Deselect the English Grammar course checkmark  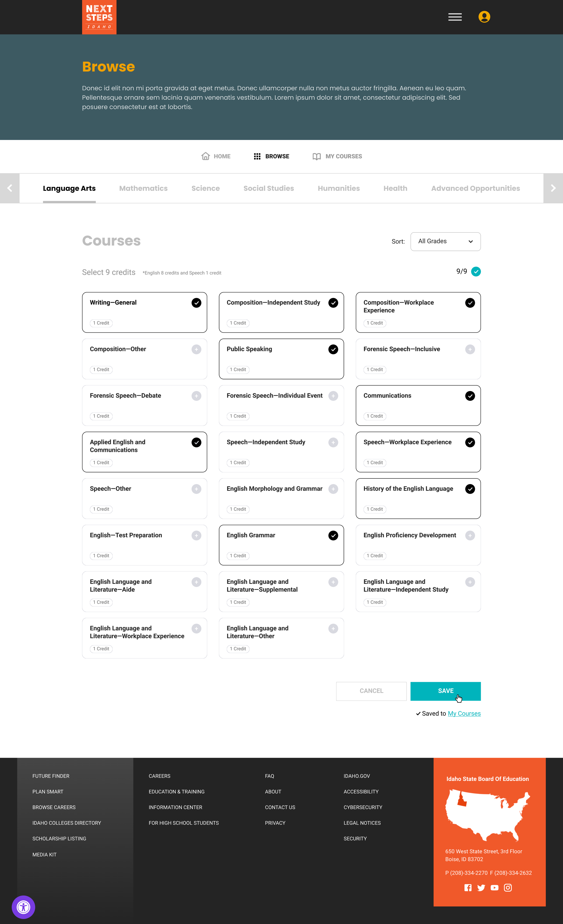[x=333, y=535]
